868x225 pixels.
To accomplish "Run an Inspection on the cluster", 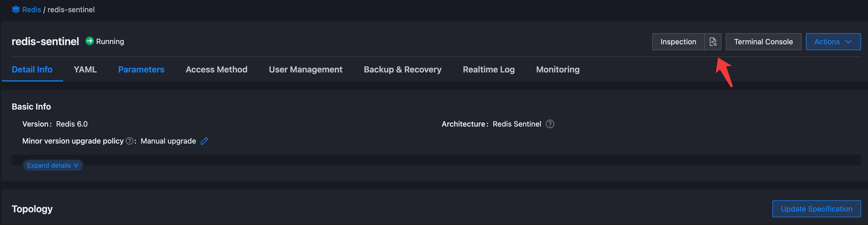I will point(678,41).
